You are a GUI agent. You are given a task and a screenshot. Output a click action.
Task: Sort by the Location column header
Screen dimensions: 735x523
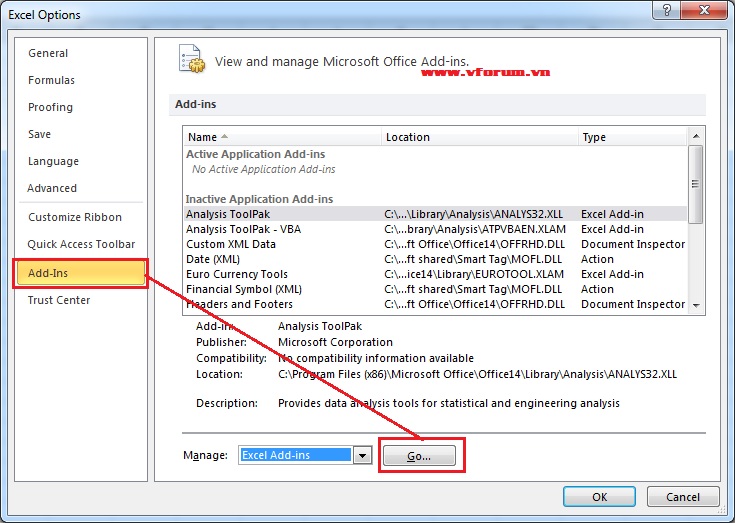tap(480, 137)
